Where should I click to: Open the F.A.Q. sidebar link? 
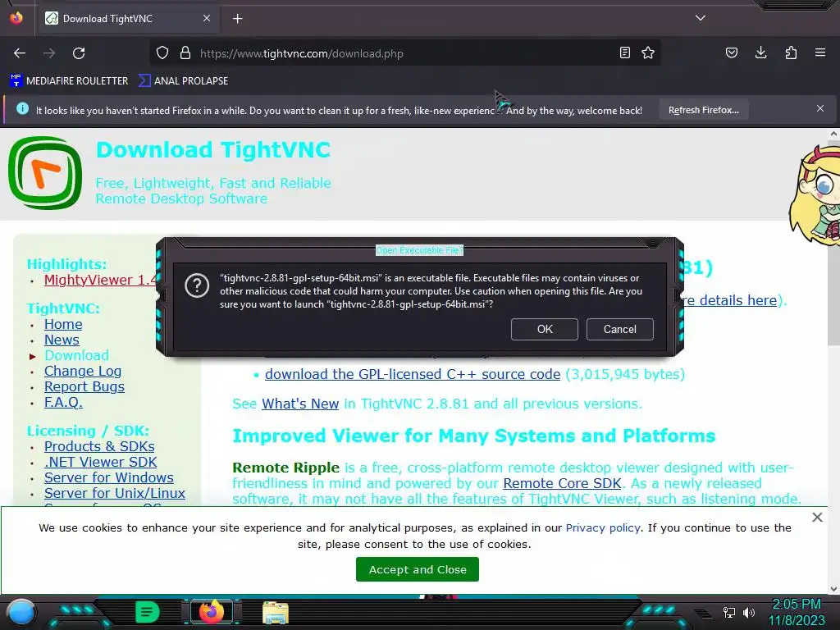click(63, 402)
